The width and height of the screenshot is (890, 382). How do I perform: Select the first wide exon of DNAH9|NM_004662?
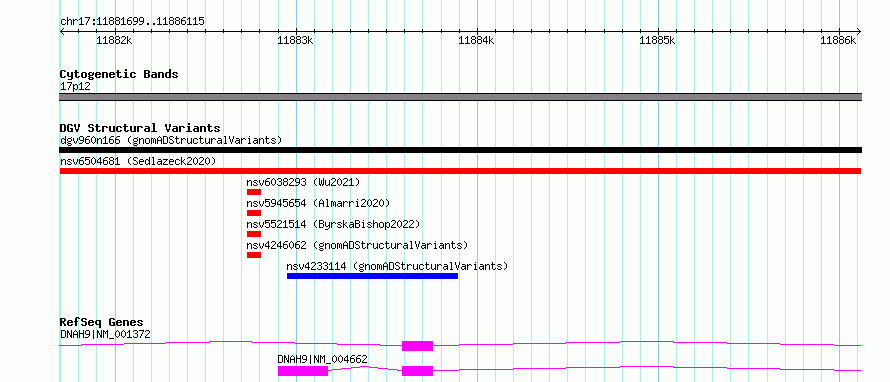point(303,371)
